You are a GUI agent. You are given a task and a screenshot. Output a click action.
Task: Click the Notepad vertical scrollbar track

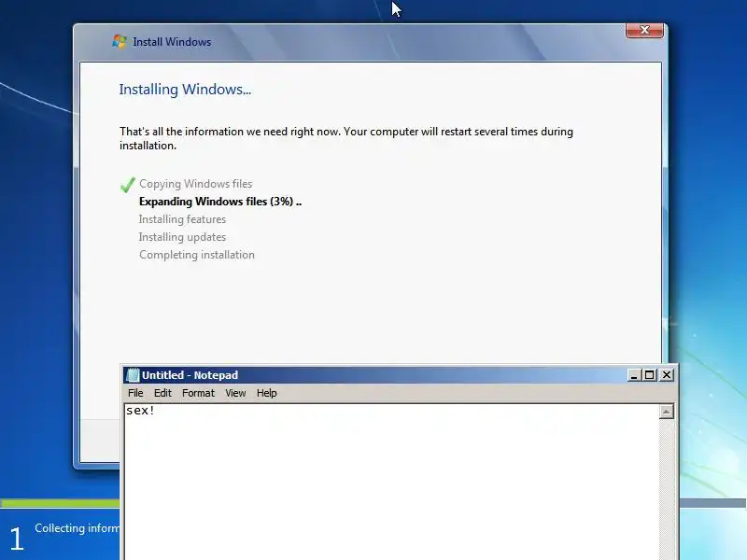tap(667, 489)
